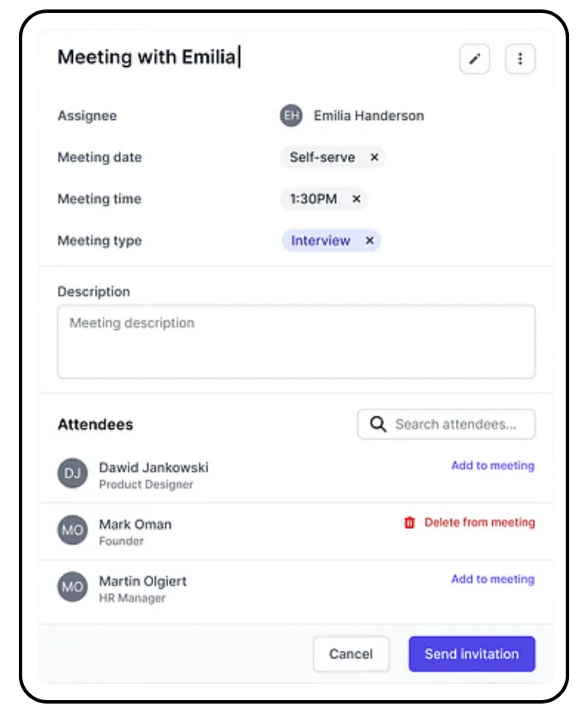
Task: Remove the Self-serve meeting date tag
Action: click(375, 158)
